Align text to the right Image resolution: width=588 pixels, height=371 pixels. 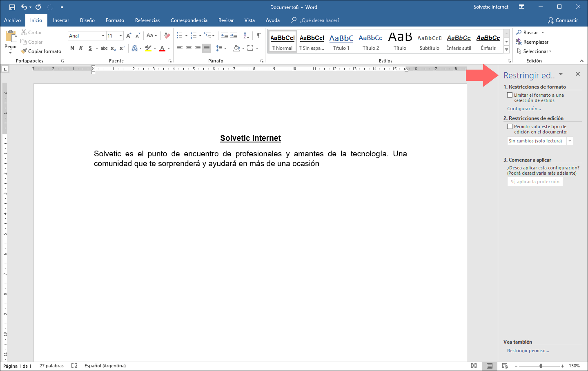(198, 48)
